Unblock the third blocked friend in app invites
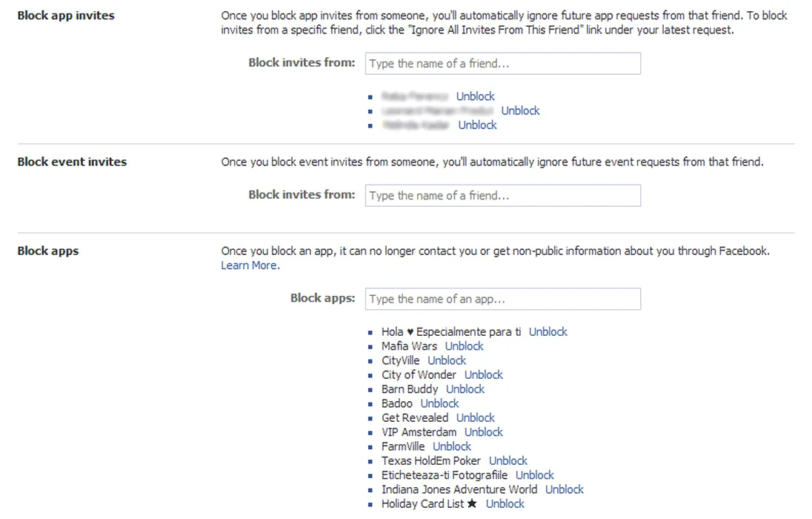This screenshot has height=519, width=812. 477,125
